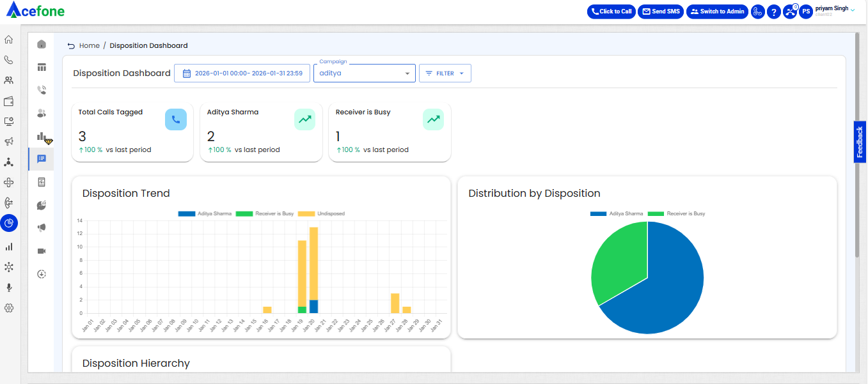Click the Aditya Sharma stat card
This screenshot has height=384, width=868.
pyautogui.click(x=261, y=132)
